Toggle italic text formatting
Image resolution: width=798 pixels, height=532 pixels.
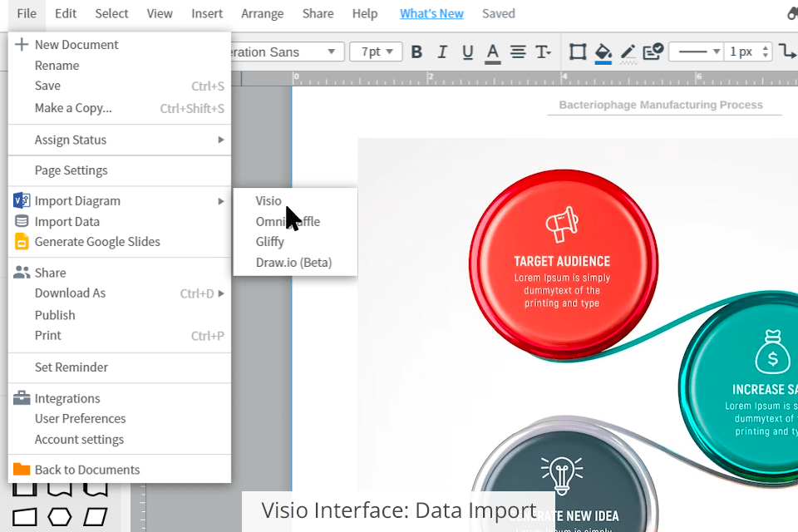pos(442,52)
